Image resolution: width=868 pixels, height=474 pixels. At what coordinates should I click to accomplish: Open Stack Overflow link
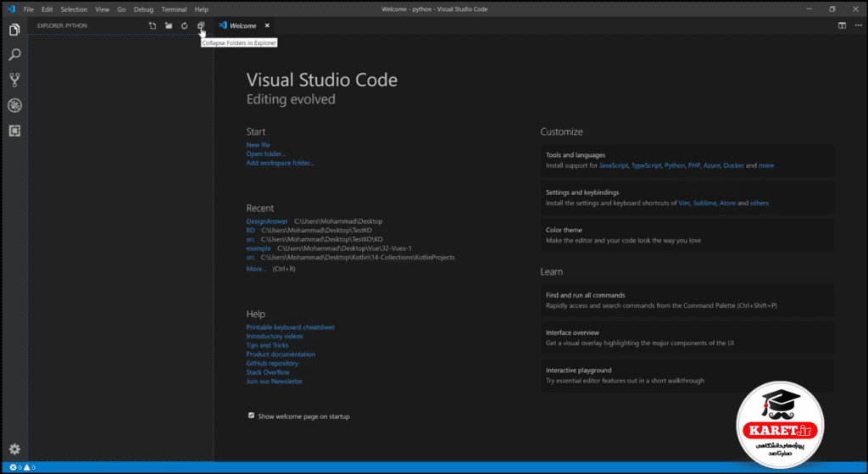coord(268,372)
